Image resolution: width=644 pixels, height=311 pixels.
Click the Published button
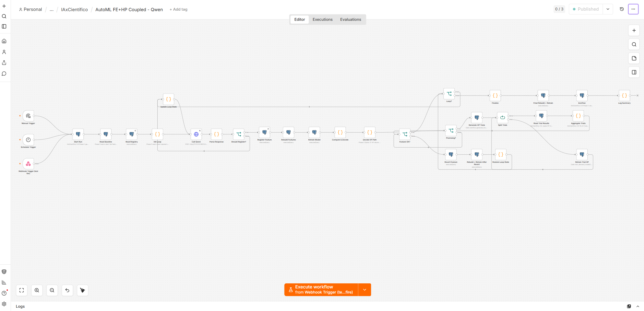tap(586, 9)
